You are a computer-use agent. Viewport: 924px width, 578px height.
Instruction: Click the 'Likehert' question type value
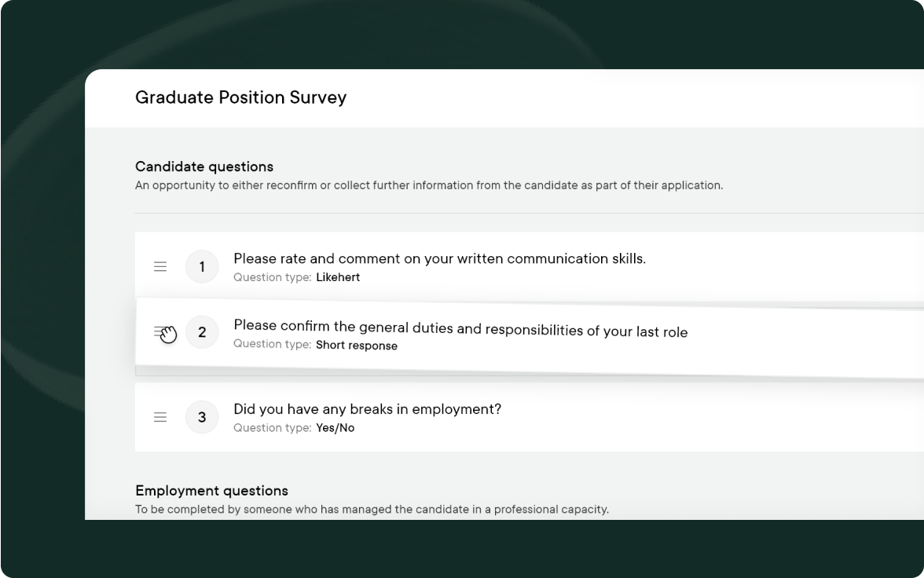(x=338, y=277)
